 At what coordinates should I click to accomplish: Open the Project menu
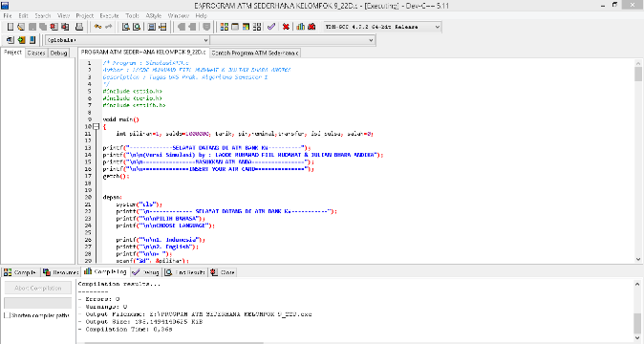click(x=85, y=15)
